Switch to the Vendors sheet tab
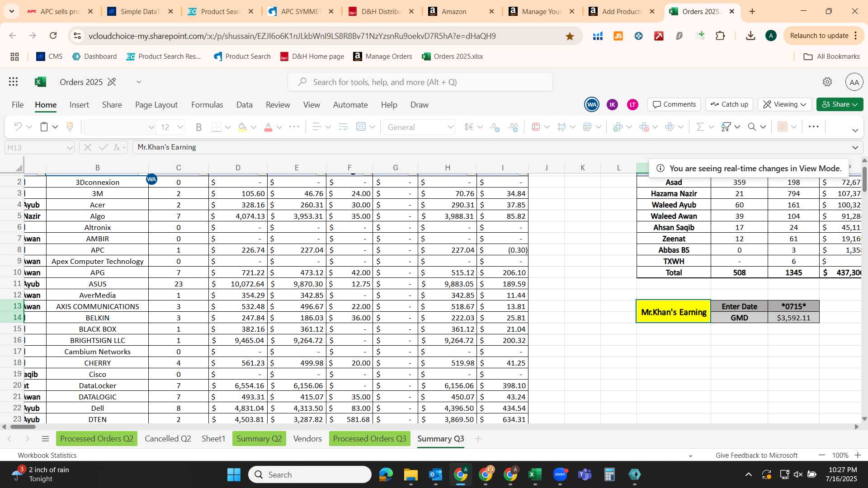Viewport: 868px width, 488px height. pos(307,439)
